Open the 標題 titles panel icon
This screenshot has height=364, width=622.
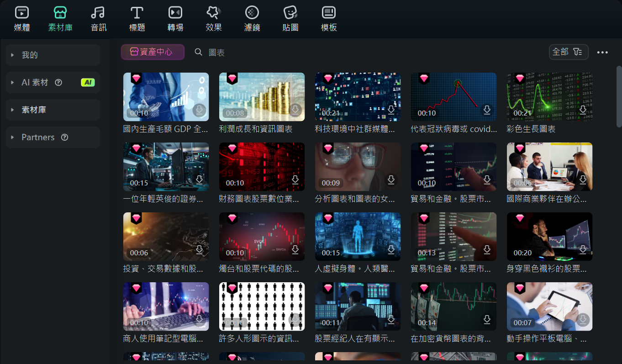137,19
